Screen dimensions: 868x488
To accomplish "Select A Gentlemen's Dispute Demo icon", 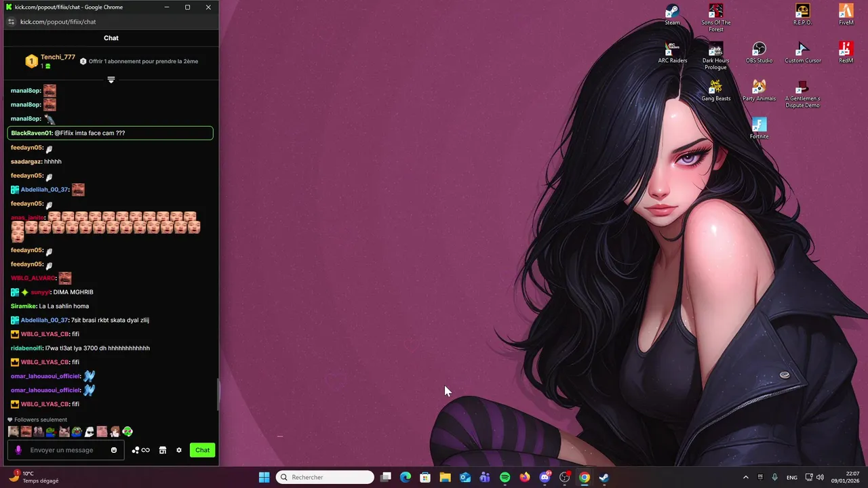I will tap(802, 94).
